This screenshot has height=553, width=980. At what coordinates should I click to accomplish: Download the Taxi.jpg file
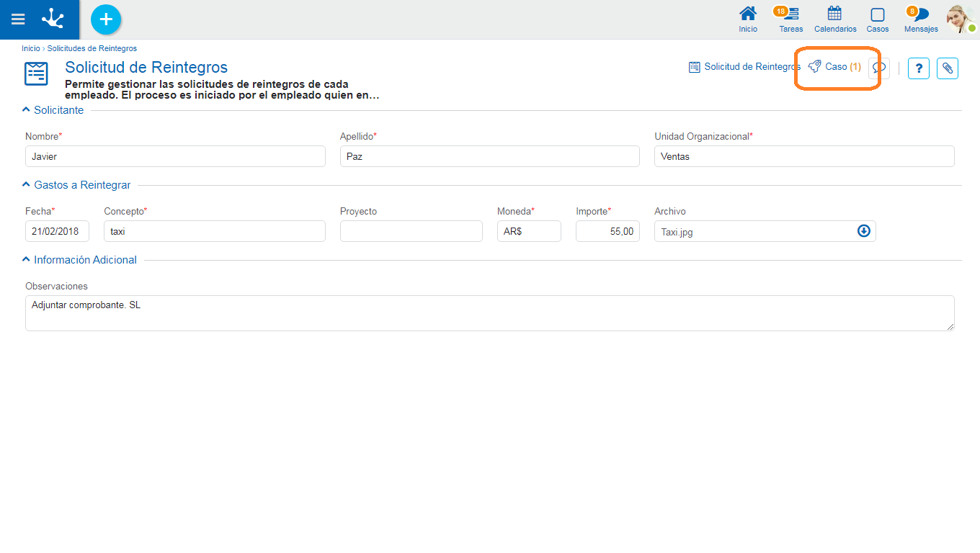coord(863,231)
